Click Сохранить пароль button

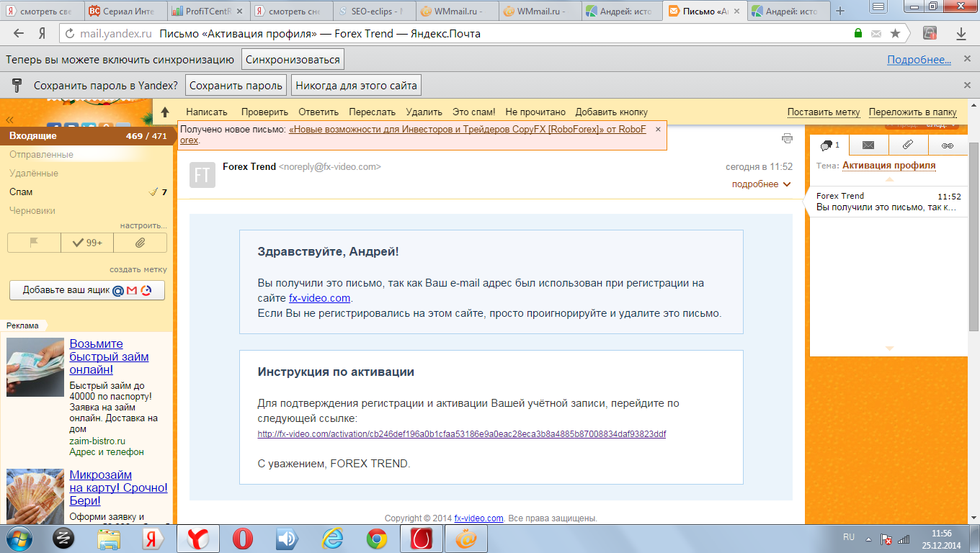[x=236, y=85]
